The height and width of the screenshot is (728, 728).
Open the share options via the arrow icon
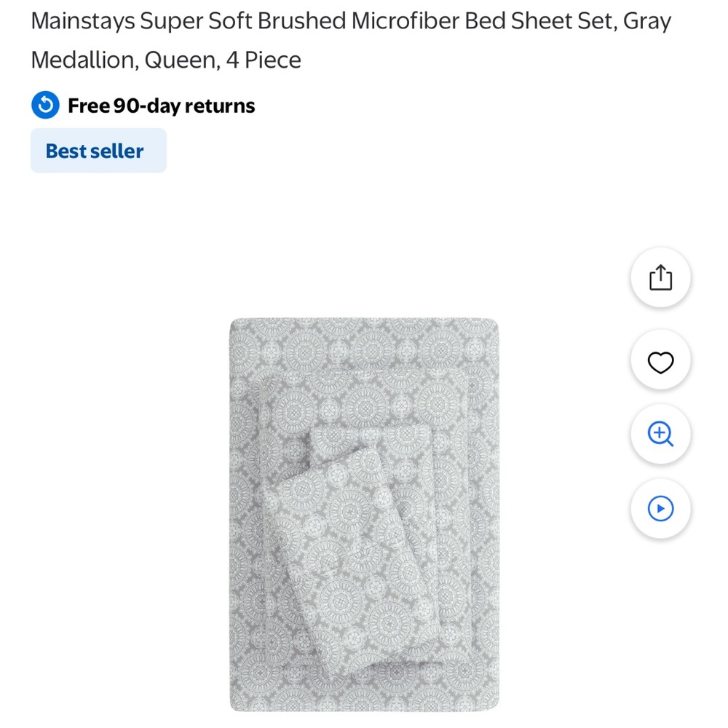coord(660,277)
